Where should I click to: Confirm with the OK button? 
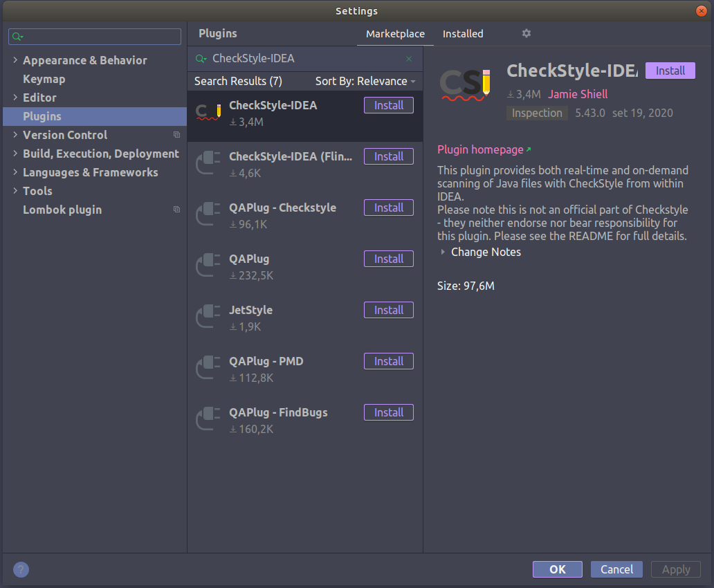(558, 569)
